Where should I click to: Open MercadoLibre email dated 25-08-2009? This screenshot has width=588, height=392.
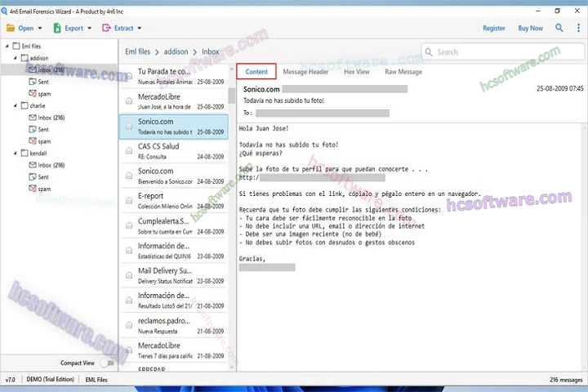174,101
